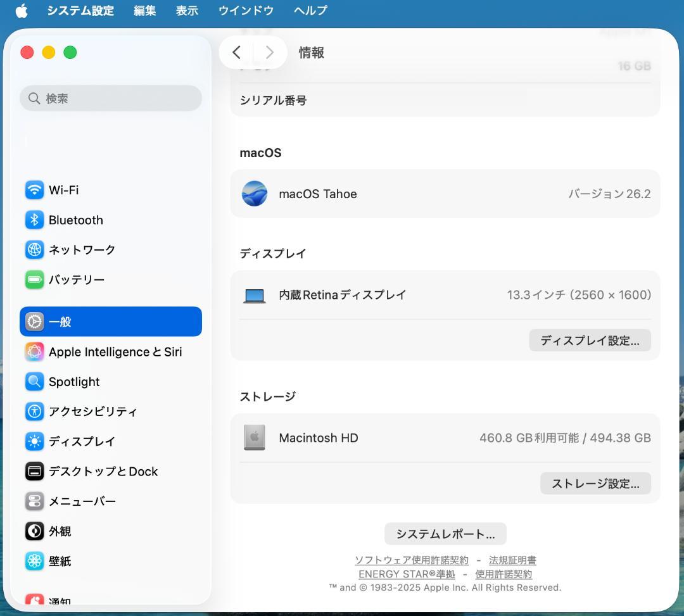Viewport: 684px width, 616px height.
Task: Open デスクトップと Dock settings
Action: coord(34,471)
